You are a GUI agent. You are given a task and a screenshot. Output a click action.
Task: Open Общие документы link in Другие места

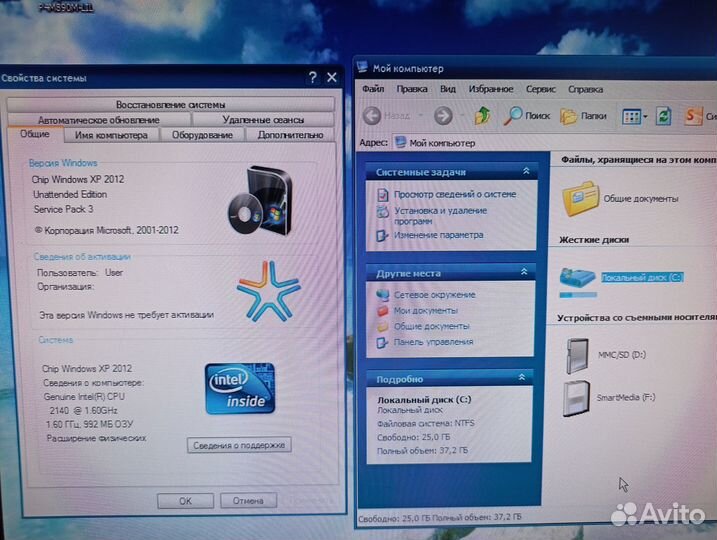click(x=432, y=326)
